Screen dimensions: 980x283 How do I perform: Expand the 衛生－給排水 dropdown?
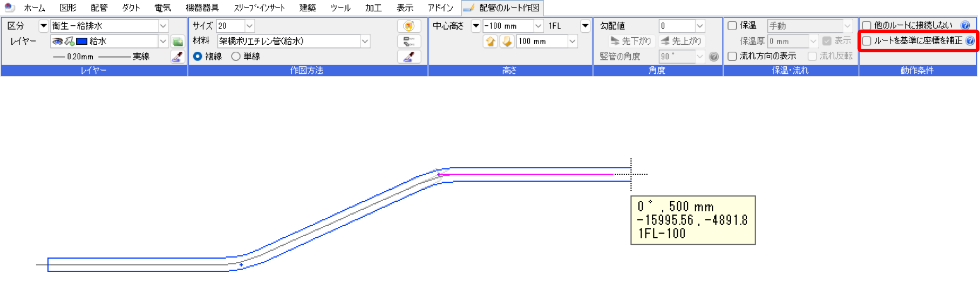point(163,25)
